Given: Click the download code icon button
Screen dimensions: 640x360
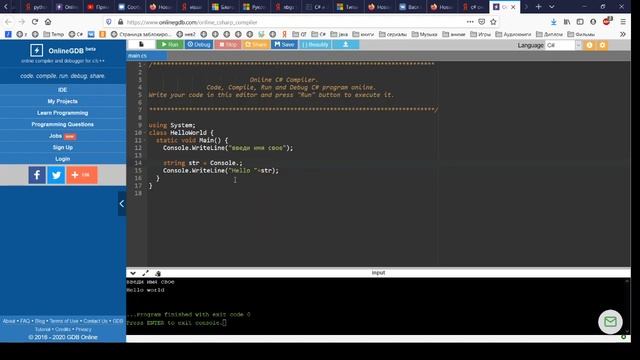Looking at the screenshot, I should (345, 44).
